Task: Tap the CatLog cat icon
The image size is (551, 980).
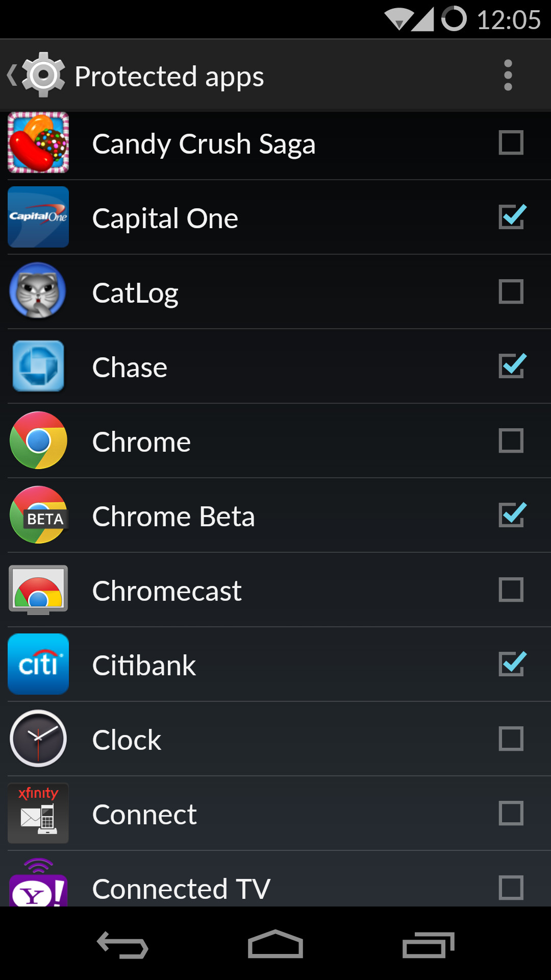Action: point(38,291)
